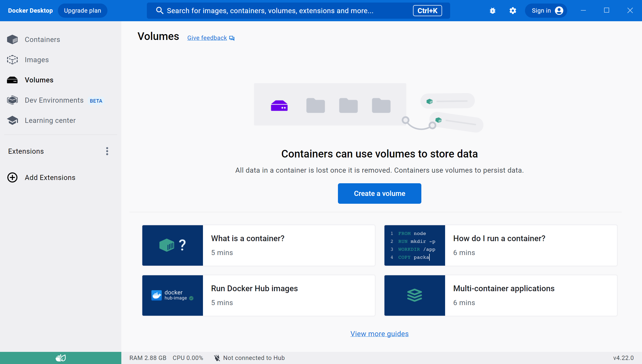642x364 pixels.
Task: Click the troubleshoot bug icon
Action: pos(492,11)
